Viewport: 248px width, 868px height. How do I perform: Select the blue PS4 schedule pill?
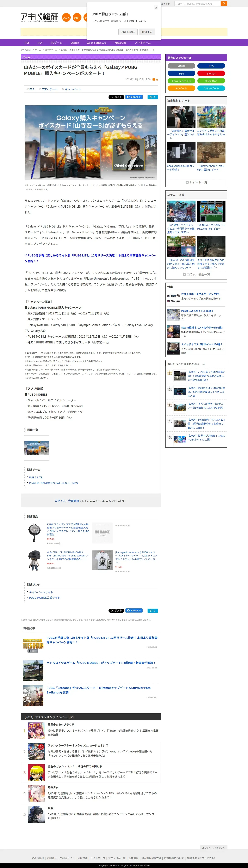(181, 73)
